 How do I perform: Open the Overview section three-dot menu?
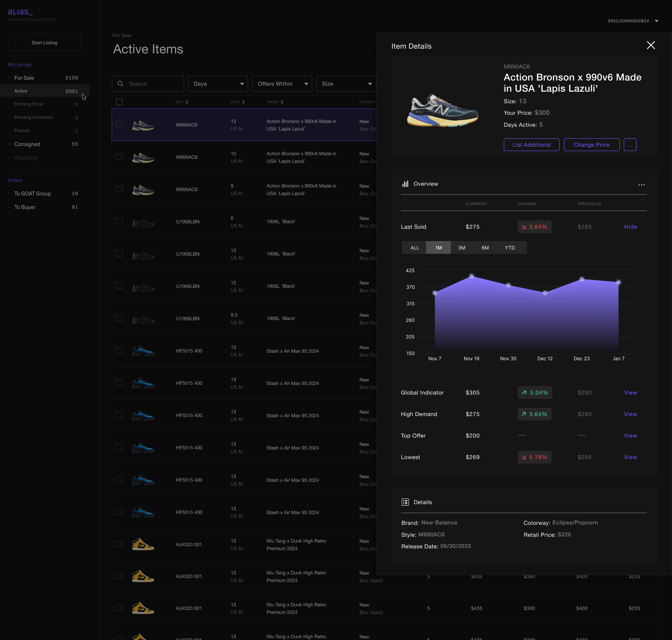tap(641, 185)
